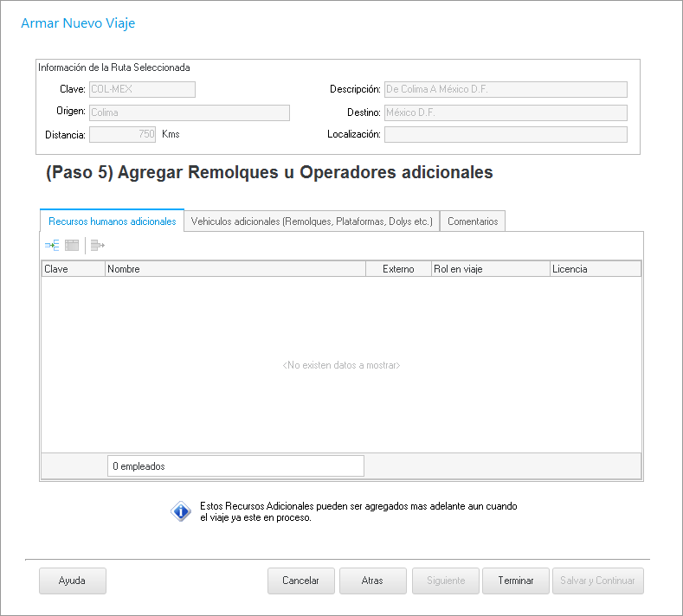Screen dimensions: 683x616
Task: Sort by Rol en viaje column
Action: tap(490, 269)
